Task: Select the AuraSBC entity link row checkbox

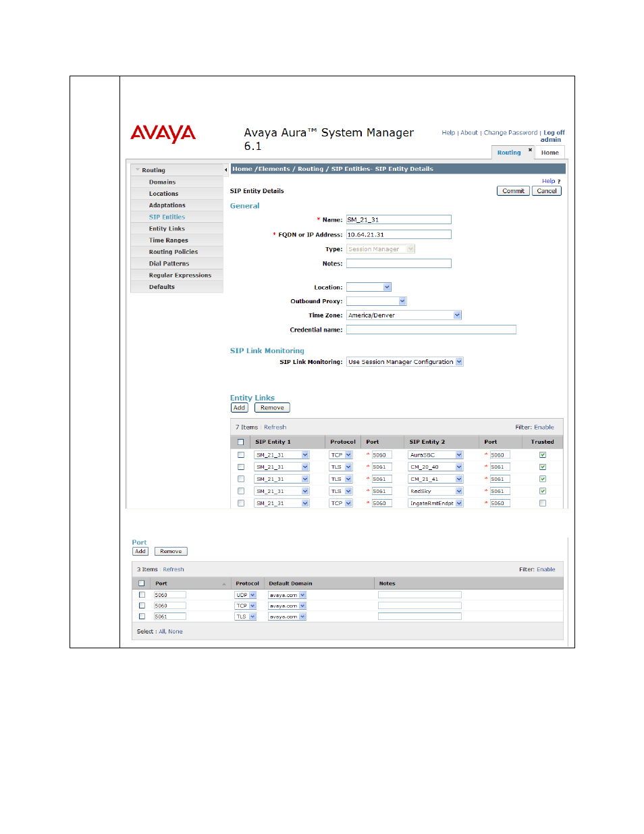Action: (x=241, y=455)
